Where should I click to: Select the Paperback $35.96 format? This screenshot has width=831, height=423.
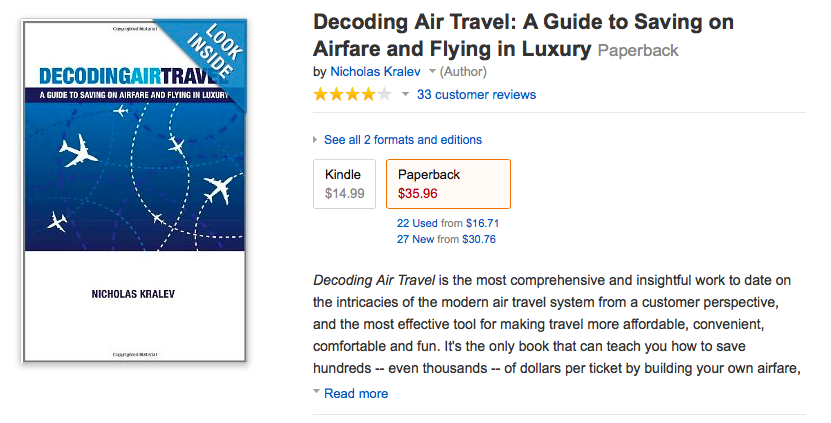(x=448, y=184)
